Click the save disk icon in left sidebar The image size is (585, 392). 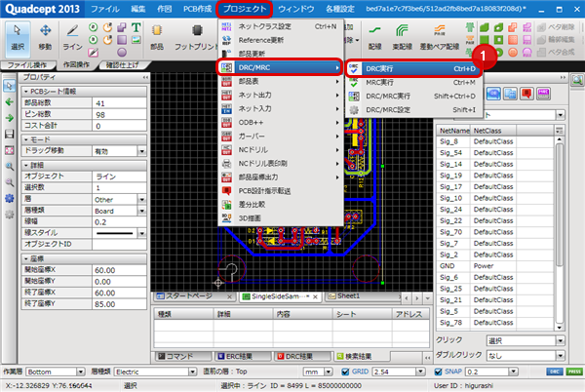[x=10, y=134]
